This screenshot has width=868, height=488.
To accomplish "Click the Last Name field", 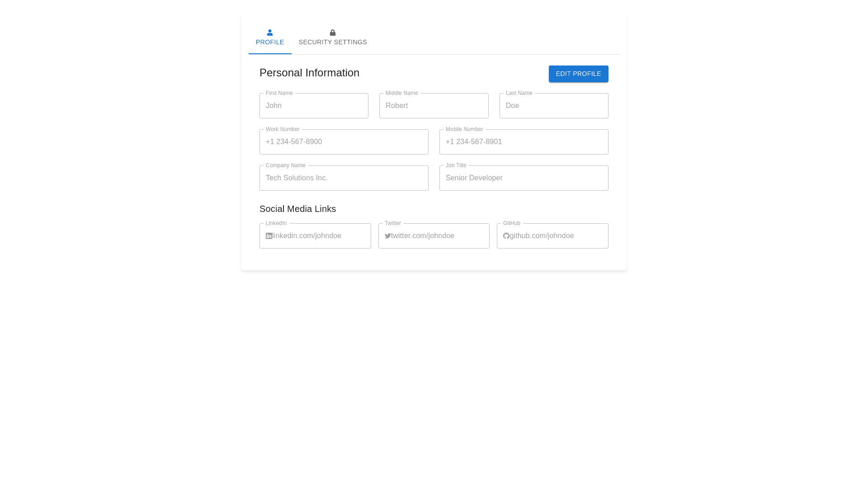I will (x=553, y=106).
